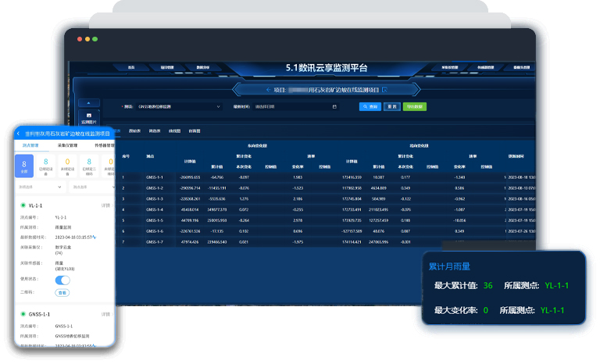Screen dimensions: 600x364
Task: Switch to the 原始表 tab
Action: pyautogui.click(x=134, y=131)
